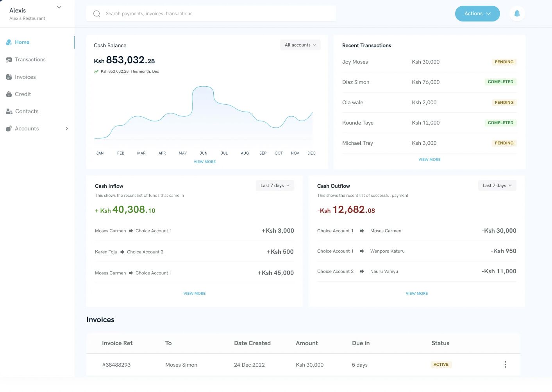Click View More under Cash Balance chart

click(205, 162)
